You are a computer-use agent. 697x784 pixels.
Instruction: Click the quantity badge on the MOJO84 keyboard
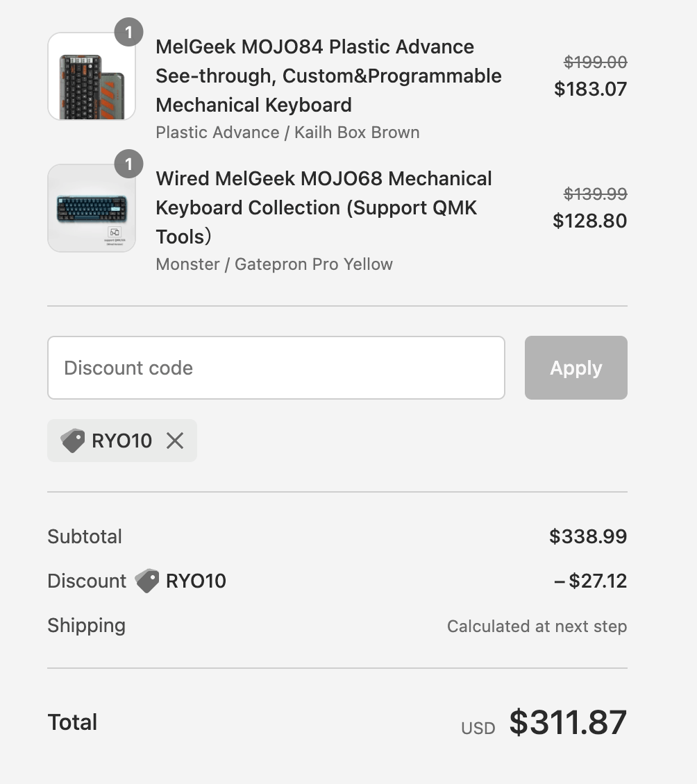point(128,33)
